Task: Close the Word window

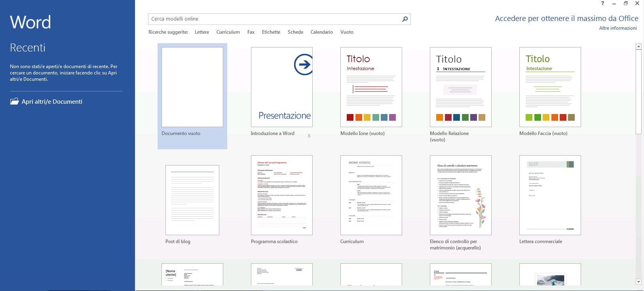Action: click(x=637, y=4)
